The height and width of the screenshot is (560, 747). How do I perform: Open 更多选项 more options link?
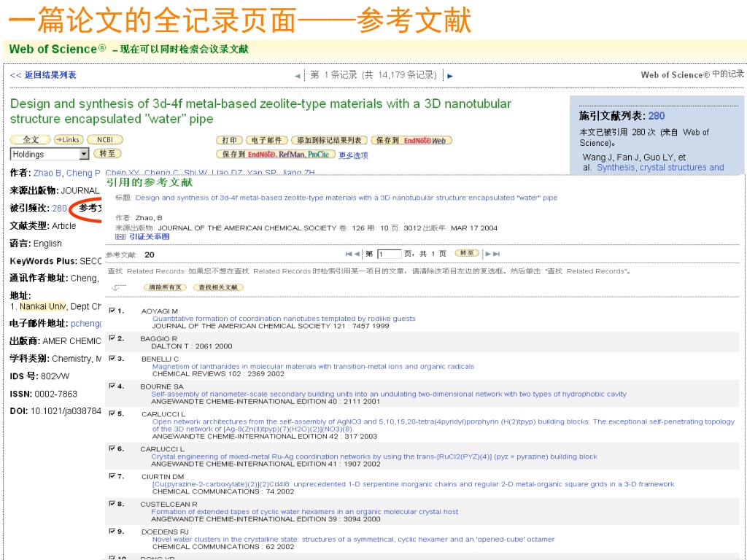353,155
